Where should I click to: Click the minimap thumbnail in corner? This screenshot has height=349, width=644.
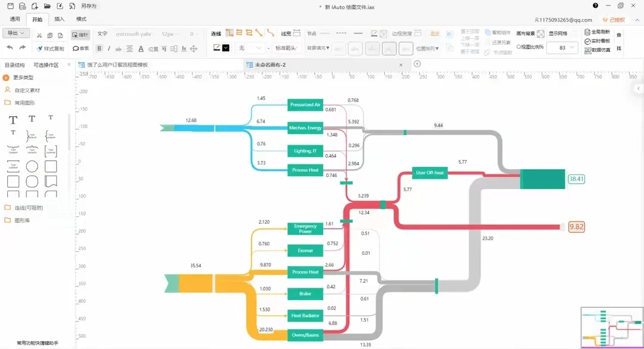[x=612, y=328]
